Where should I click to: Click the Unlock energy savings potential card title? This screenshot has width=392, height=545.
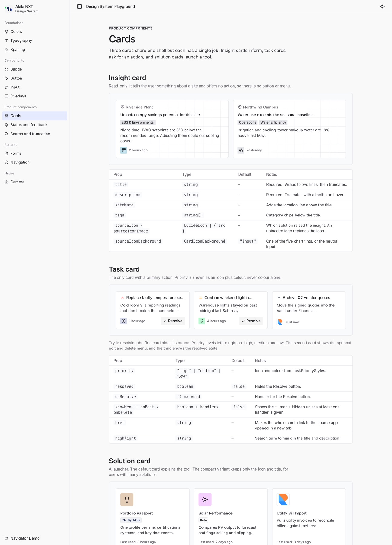(x=160, y=115)
